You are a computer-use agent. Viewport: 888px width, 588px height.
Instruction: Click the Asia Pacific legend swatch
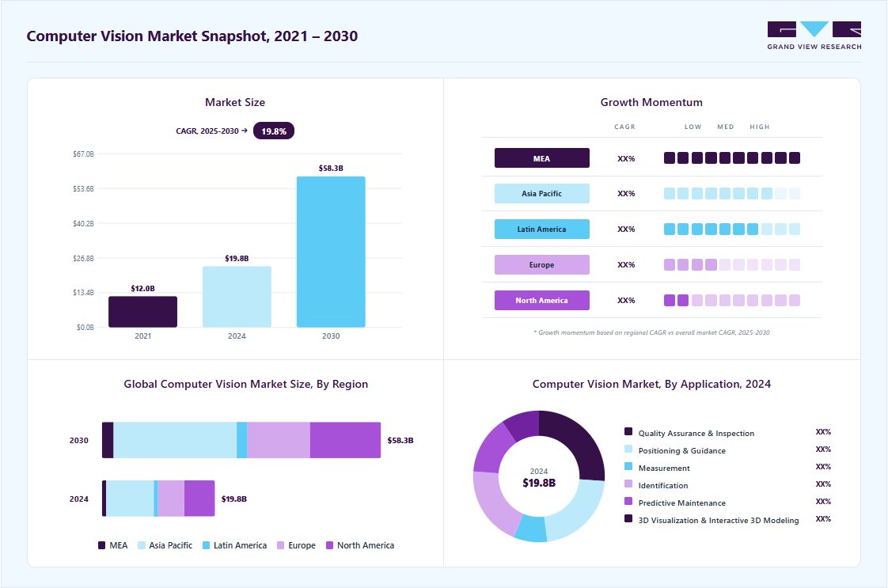click(142, 545)
